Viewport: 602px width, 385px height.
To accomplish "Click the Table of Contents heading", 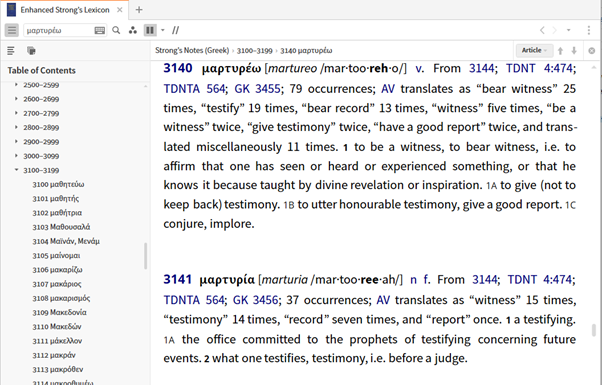I will coord(41,70).
